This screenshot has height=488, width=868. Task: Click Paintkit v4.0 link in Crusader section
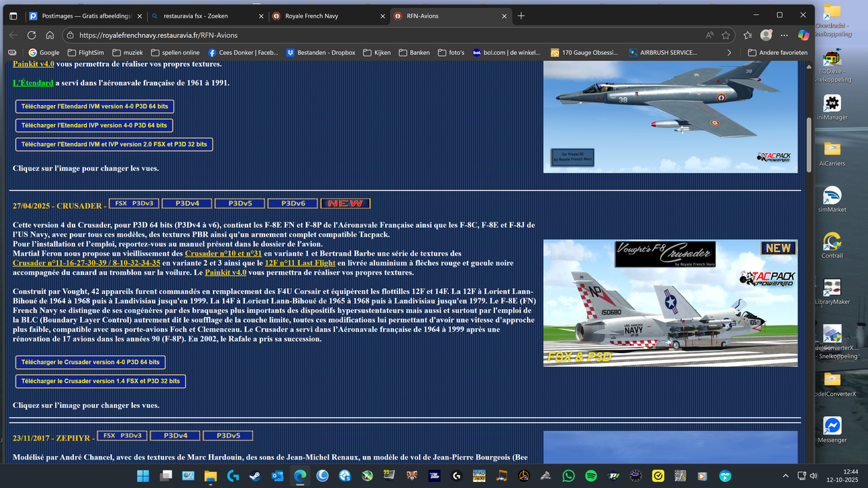click(x=226, y=272)
